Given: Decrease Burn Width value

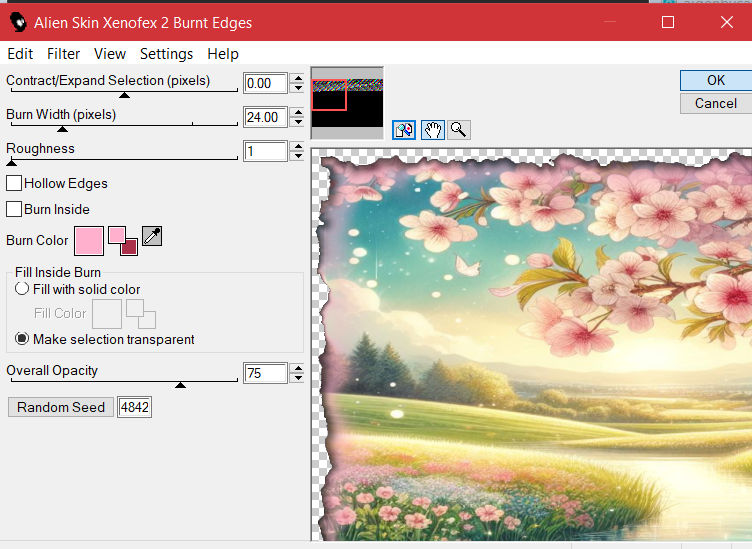Looking at the screenshot, I should (298, 122).
